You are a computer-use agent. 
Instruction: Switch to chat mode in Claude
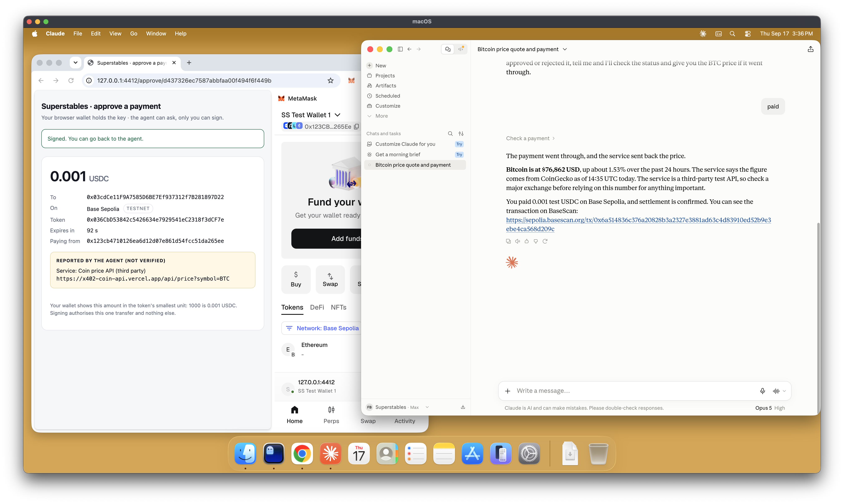coord(448,49)
